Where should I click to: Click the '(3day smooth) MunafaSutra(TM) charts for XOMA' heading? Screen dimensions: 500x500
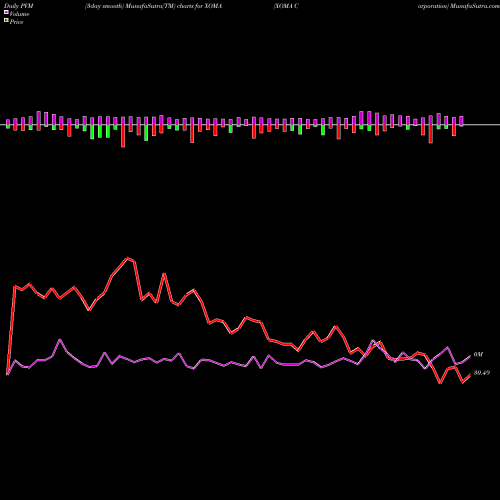tap(153, 6)
